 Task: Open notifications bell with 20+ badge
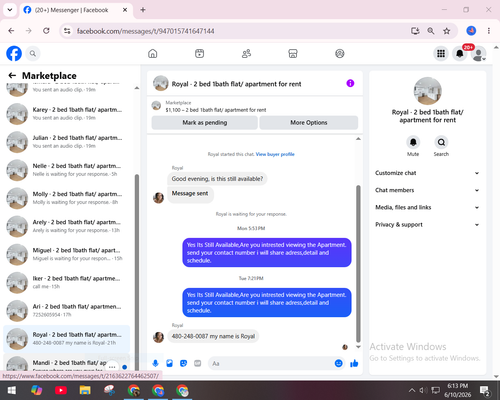coord(460,53)
